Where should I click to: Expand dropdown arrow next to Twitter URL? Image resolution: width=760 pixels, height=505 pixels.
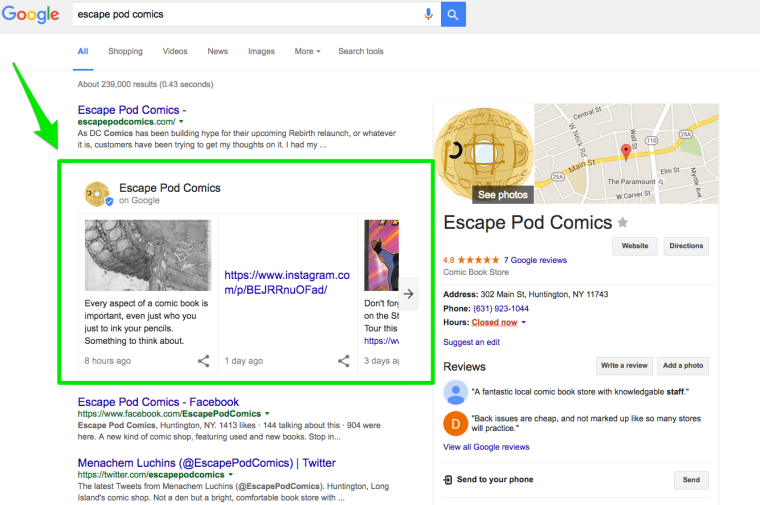click(231, 474)
